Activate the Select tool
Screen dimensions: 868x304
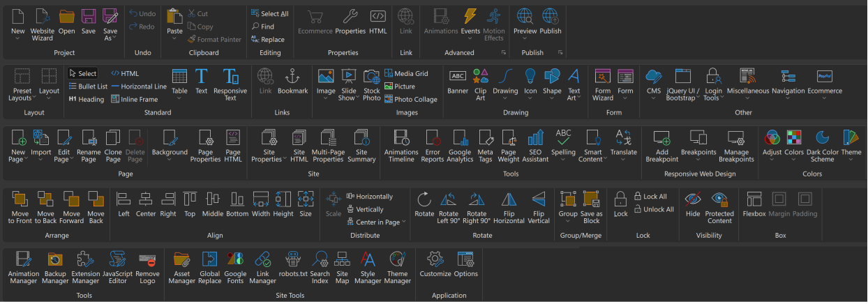point(83,73)
